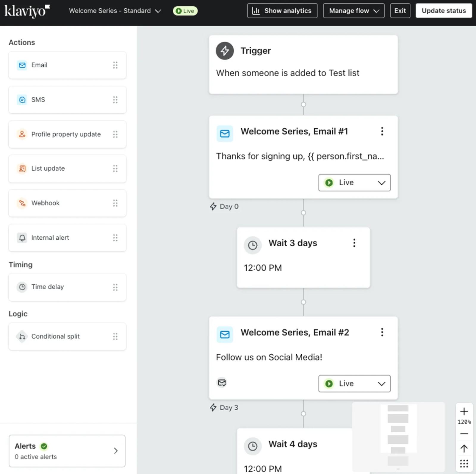Click the Email #2 envelope icon

225,334
